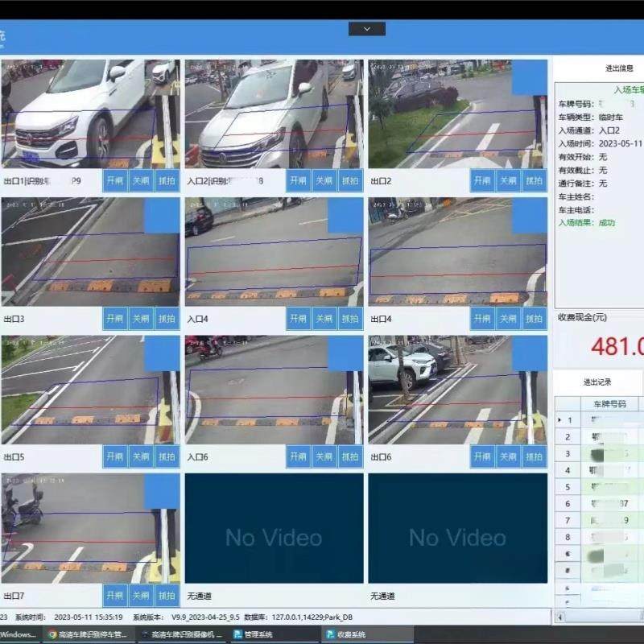The height and width of the screenshot is (644, 644).
Task: Close gate (关闸) for 出口4
Action: click(x=508, y=319)
